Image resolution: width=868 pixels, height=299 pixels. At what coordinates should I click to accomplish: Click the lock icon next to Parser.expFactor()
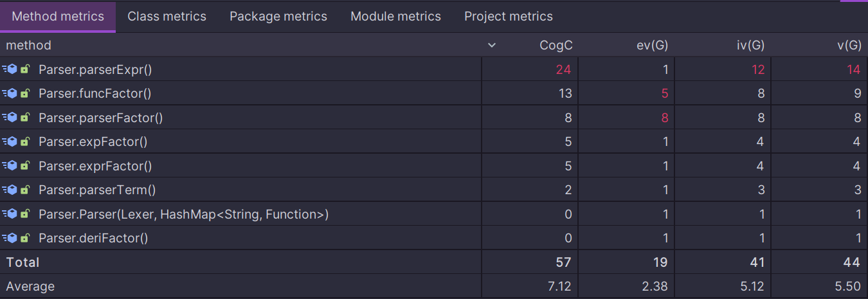point(24,141)
